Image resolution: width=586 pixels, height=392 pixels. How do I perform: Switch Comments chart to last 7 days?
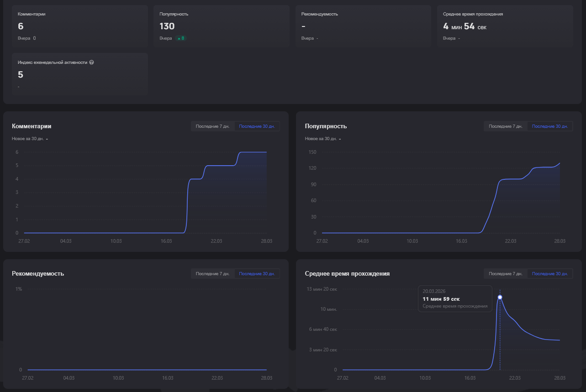pyautogui.click(x=213, y=126)
